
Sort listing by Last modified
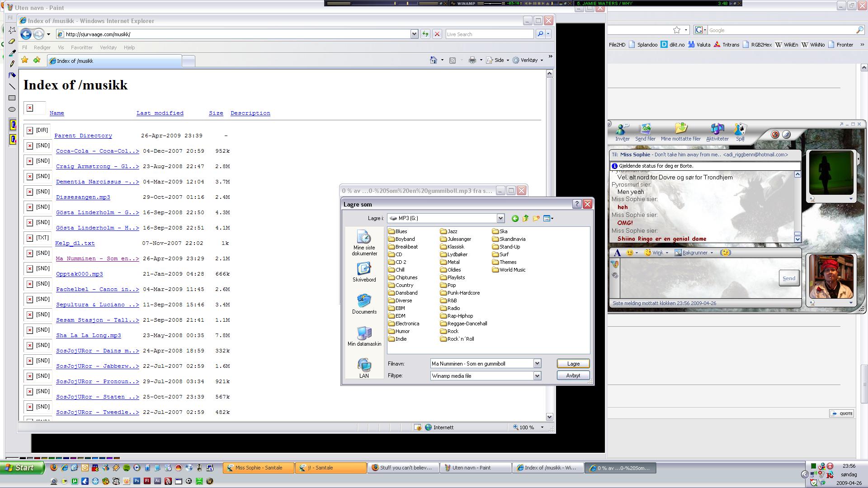click(160, 113)
